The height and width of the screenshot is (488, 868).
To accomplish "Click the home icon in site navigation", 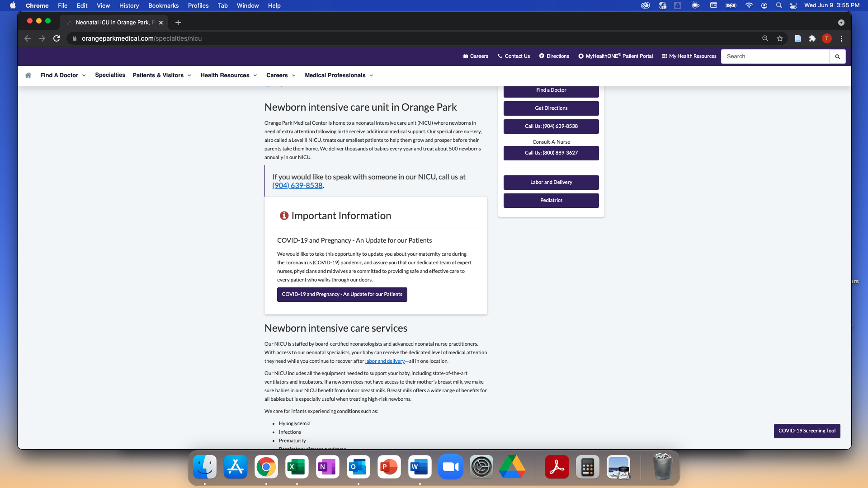I will point(28,75).
